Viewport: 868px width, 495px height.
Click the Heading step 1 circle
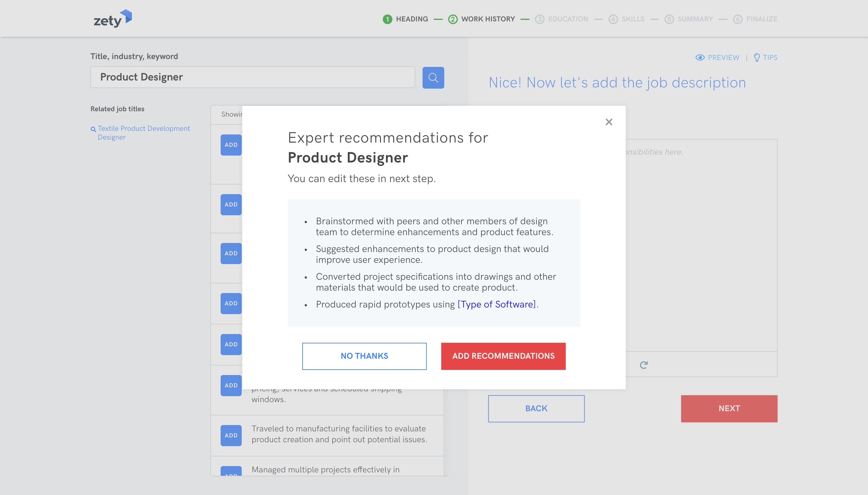click(x=387, y=19)
